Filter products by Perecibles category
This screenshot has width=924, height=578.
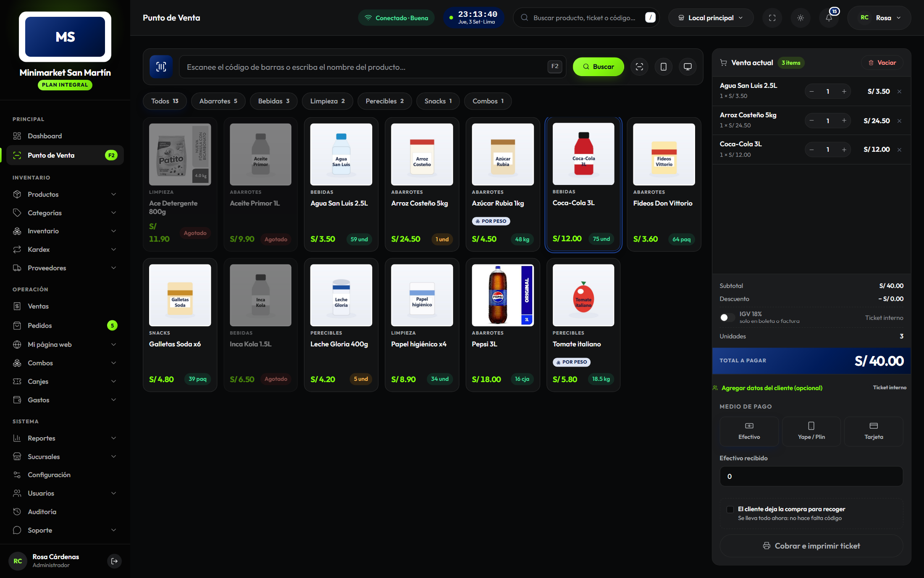384,101
